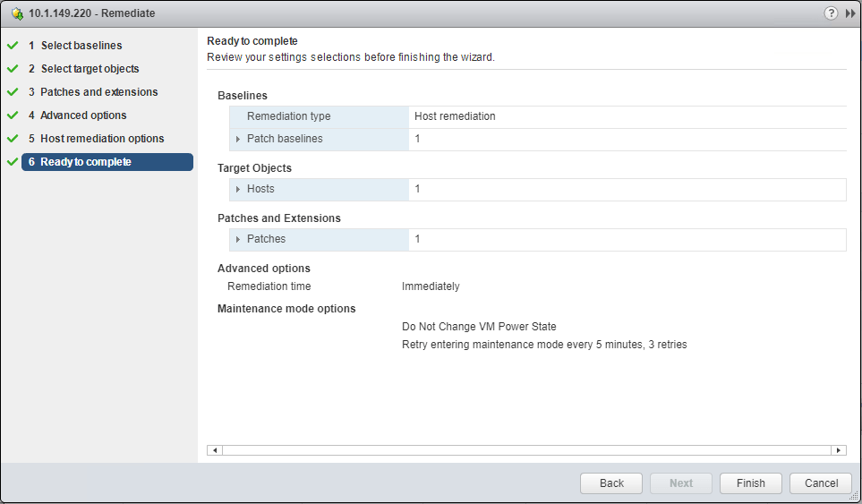The image size is (862, 504).
Task: Click the Remediate wizard title icon
Action: (17, 14)
